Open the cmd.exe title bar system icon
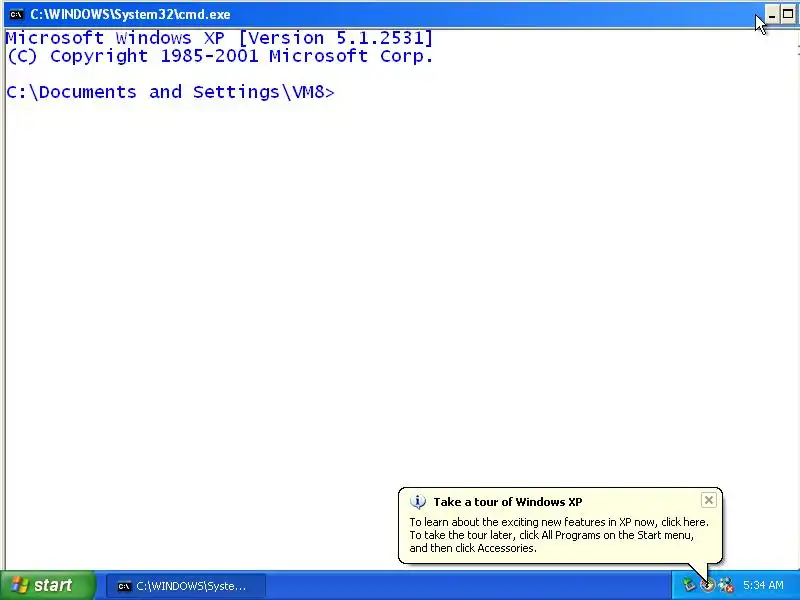Screen dimensions: 800x600 point(16,14)
